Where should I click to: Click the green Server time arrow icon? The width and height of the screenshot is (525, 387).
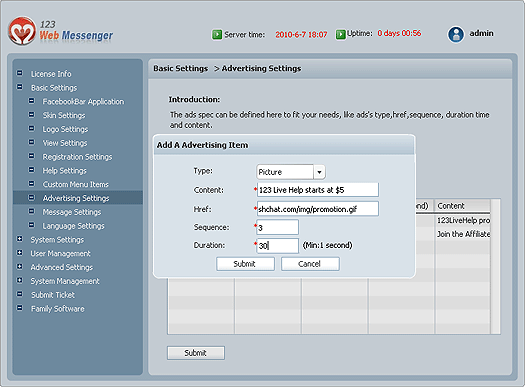point(217,34)
